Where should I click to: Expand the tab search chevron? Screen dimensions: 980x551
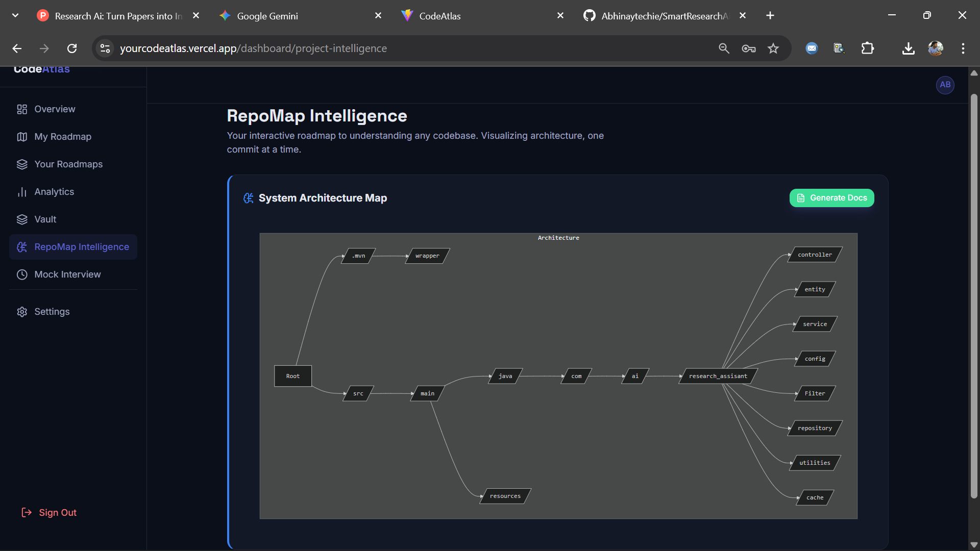(x=15, y=15)
